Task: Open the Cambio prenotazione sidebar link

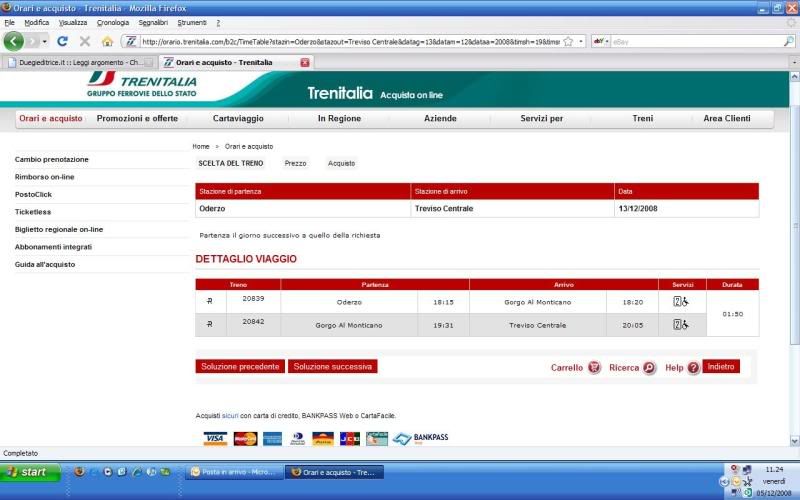Action: click(x=52, y=160)
